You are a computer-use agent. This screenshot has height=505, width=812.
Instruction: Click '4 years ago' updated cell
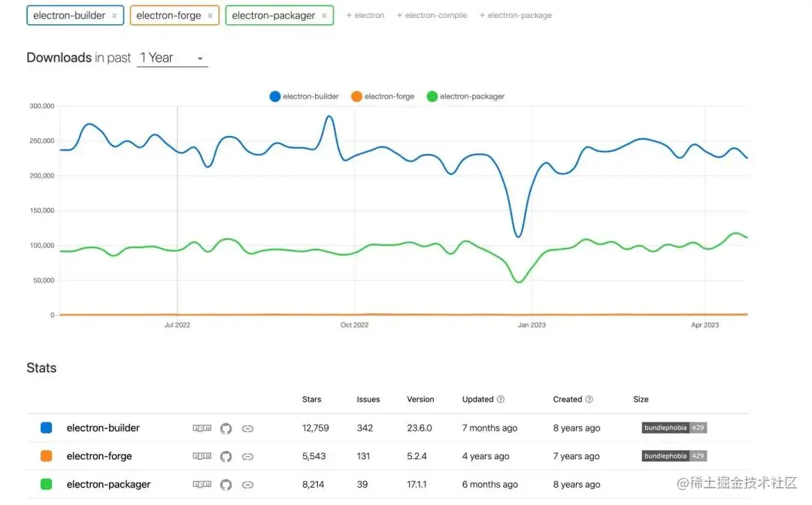[x=486, y=456]
